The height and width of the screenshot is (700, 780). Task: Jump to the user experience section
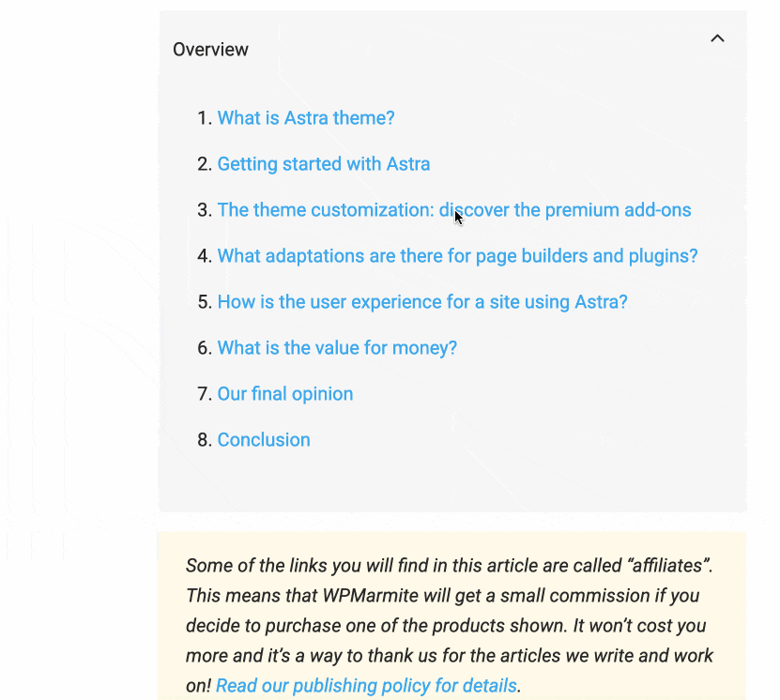point(421,301)
